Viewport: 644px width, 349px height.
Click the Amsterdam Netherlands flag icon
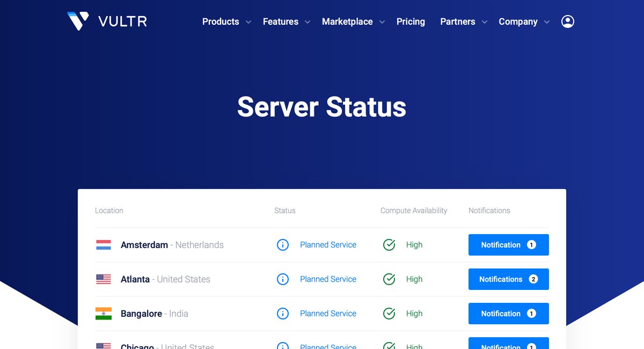(104, 245)
